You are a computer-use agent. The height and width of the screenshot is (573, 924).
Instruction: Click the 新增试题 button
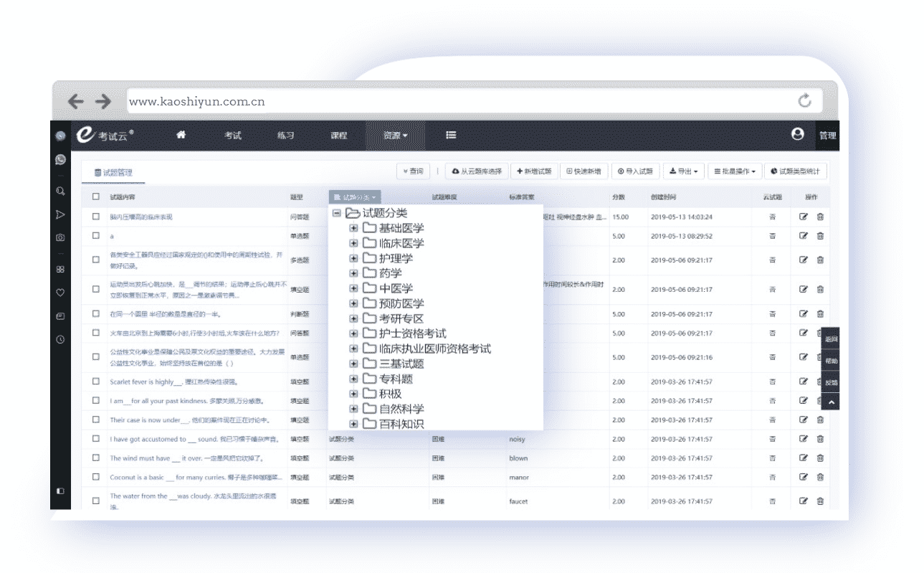point(534,171)
